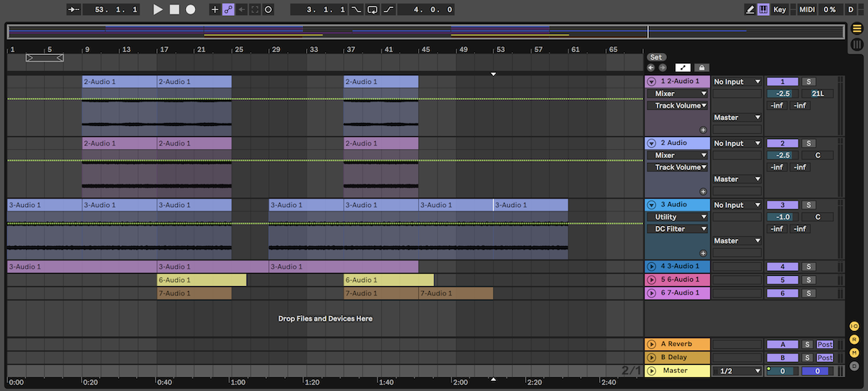Toggle the Draw Mode pencil icon
Screen dimensions: 868x391
pos(750,9)
